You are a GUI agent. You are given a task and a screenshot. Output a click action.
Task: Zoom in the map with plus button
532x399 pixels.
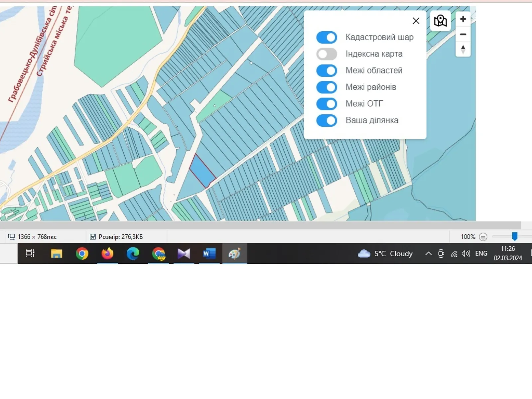tap(463, 19)
